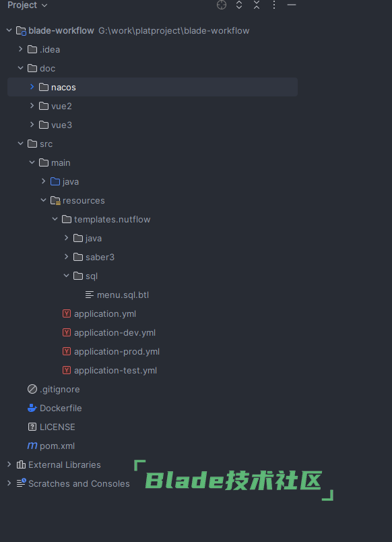Image resolution: width=392 pixels, height=542 pixels.
Task: Click the Expand All icon
Action: 239,5
